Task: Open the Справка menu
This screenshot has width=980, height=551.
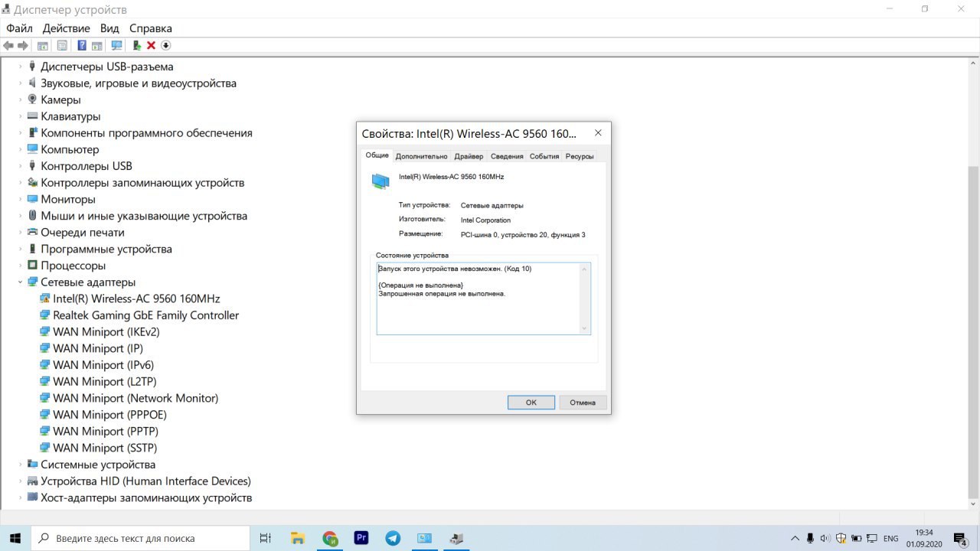Action: pyautogui.click(x=151, y=28)
